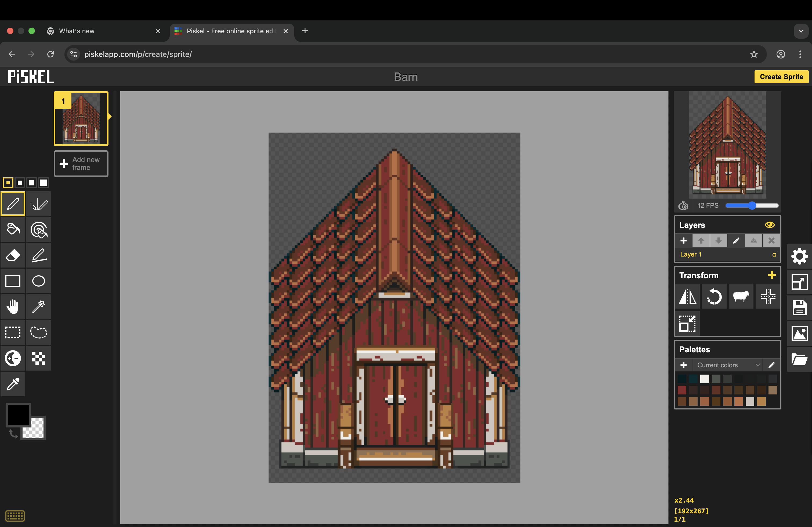Viewport: 812px width, 527px height.
Task: Open the browser tab list chevron
Action: pyautogui.click(x=801, y=31)
